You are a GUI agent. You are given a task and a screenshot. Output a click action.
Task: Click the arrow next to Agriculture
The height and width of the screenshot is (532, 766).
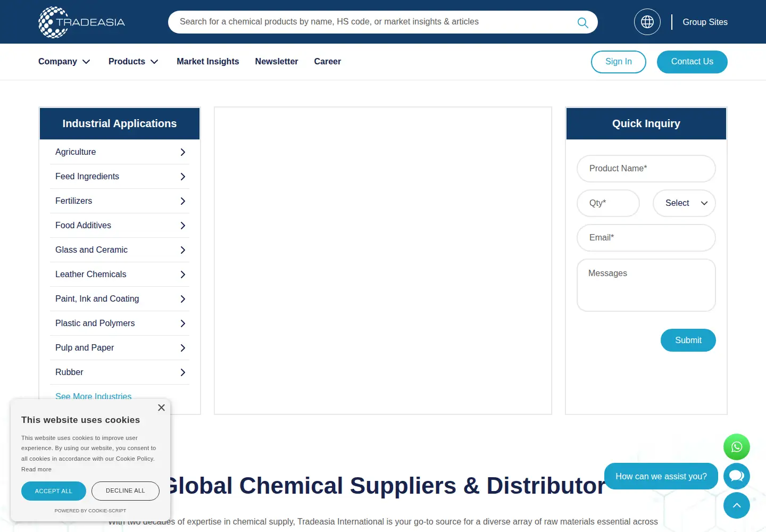pos(182,152)
